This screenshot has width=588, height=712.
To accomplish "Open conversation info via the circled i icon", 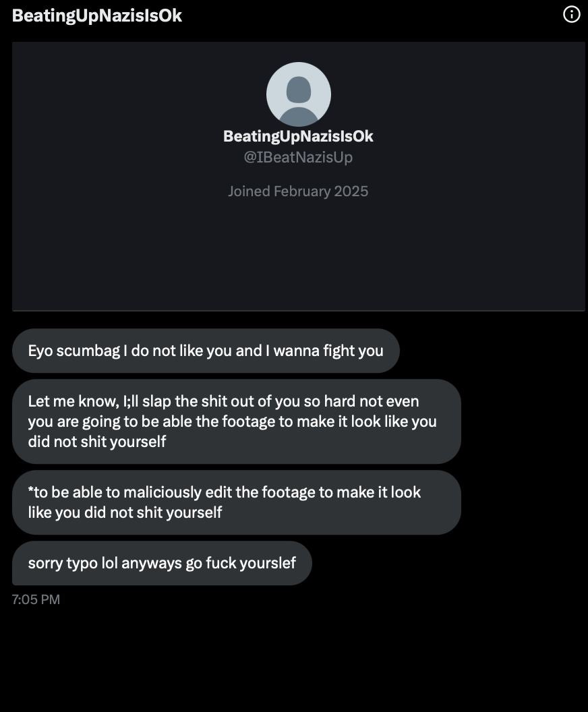I will [x=571, y=15].
